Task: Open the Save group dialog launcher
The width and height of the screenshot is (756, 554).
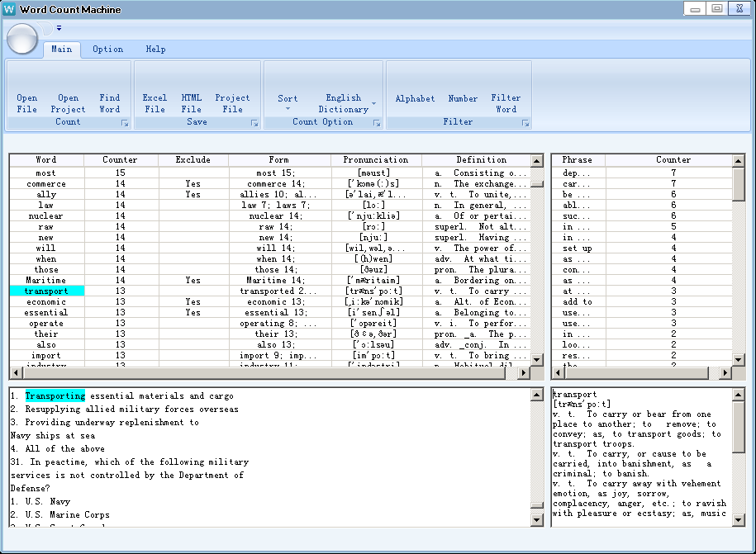Action: pos(254,123)
